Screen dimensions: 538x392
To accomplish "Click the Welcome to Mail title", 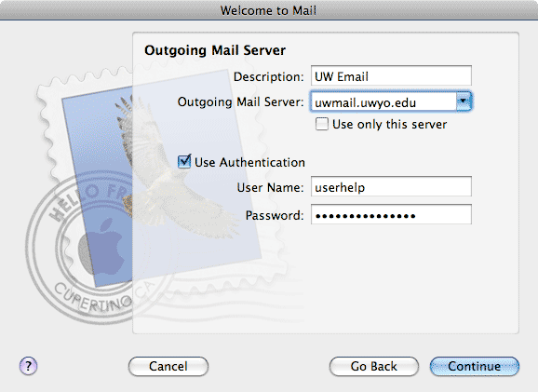I will 268,10.
